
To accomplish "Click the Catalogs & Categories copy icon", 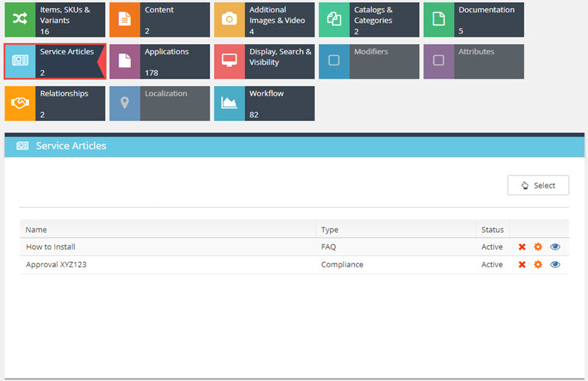I will [x=334, y=19].
